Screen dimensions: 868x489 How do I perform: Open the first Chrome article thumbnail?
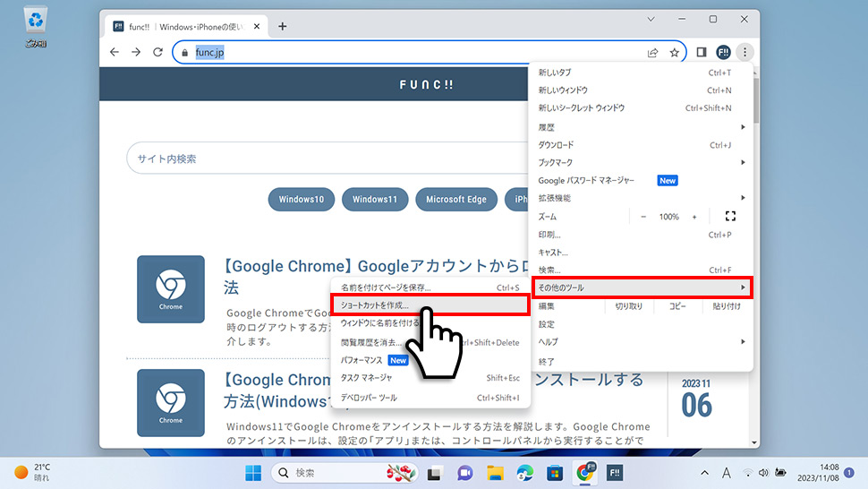(171, 289)
